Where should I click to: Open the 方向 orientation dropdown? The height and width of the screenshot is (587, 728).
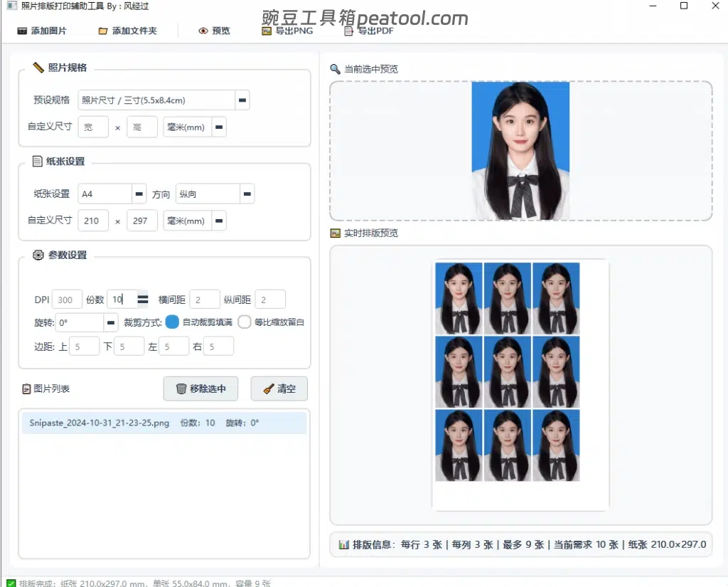point(247,194)
